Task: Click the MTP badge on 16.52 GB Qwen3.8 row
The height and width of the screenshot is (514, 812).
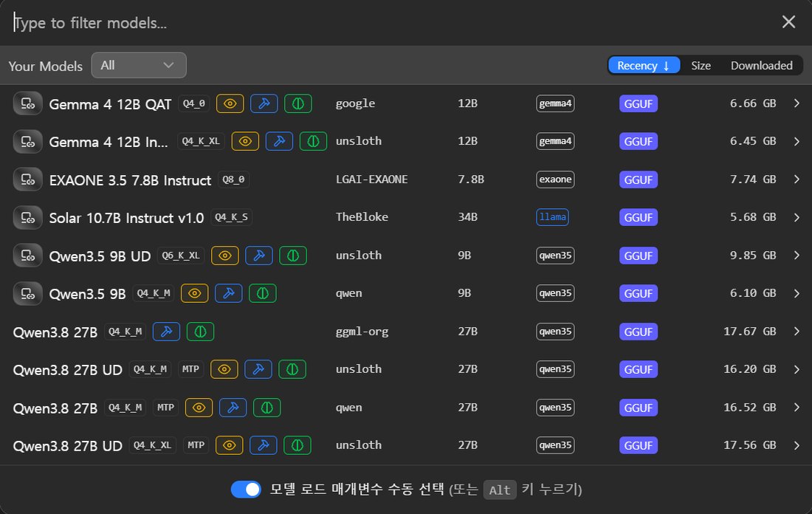Action: (165, 407)
